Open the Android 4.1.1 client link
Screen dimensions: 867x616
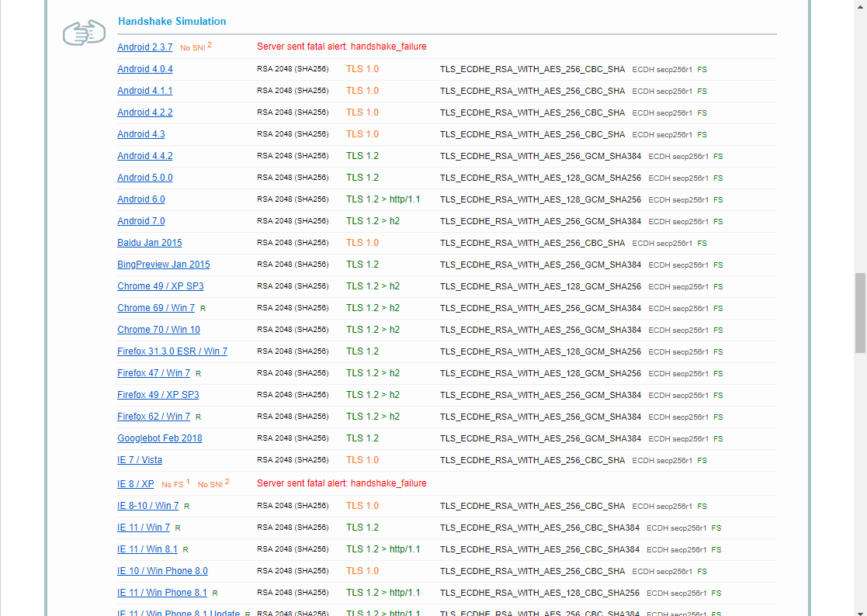coord(145,91)
